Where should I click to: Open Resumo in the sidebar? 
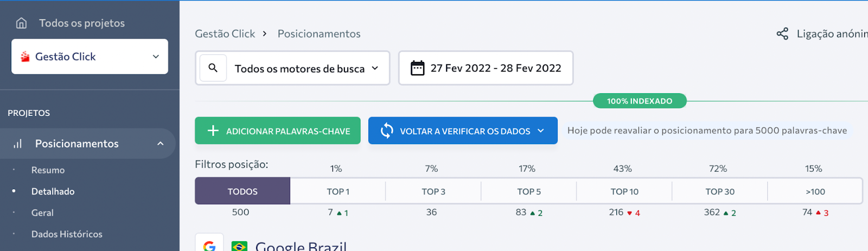pyautogui.click(x=48, y=170)
